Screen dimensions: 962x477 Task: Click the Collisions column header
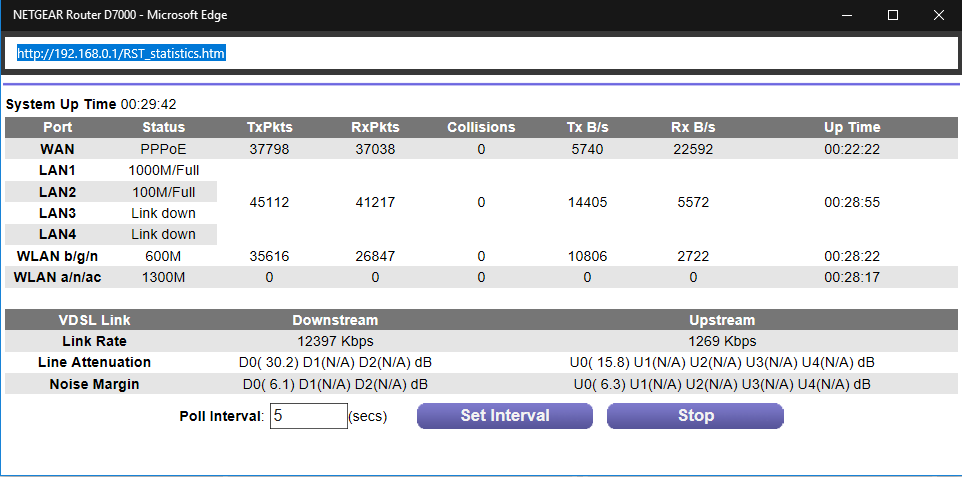tap(481, 127)
